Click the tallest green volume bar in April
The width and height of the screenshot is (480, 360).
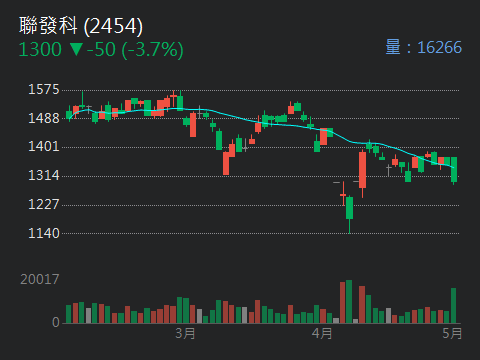(x=349, y=302)
